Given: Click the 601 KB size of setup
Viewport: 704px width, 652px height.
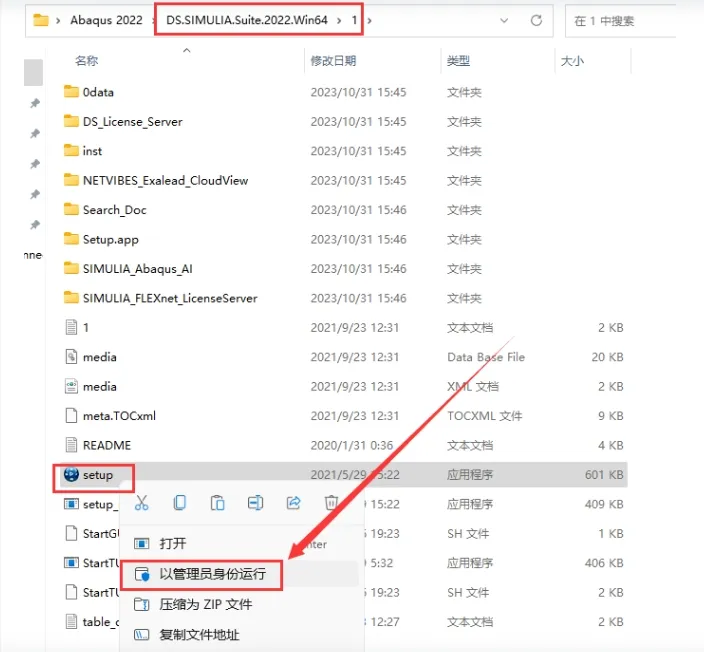Looking at the screenshot, I should (x=604, y=475).
